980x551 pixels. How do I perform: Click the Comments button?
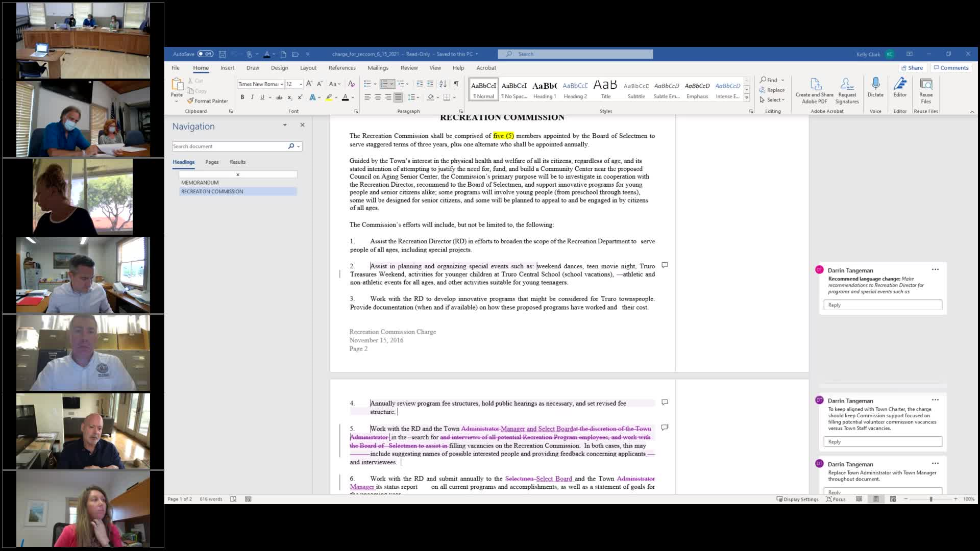(x=950, y=68)
